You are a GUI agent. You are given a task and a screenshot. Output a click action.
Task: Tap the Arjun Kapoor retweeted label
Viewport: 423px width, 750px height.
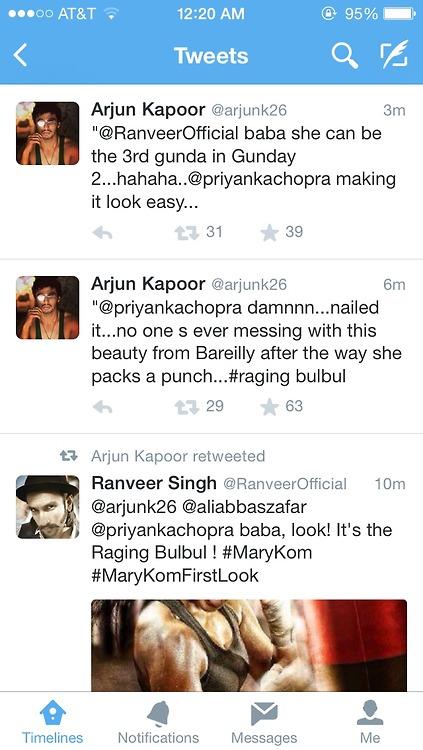[178, 456]
